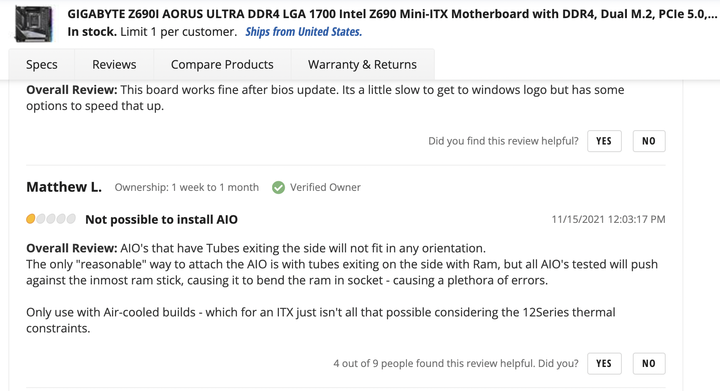Switch to the Reviews tab
Image resolution: width=720 pixels, height=391 pixels.
click(114, 64)
